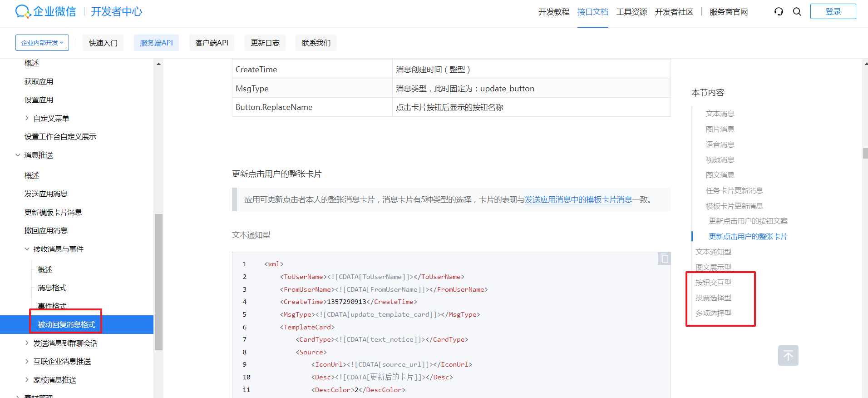Click the WeCom logo icon

[x=23, y=11]
